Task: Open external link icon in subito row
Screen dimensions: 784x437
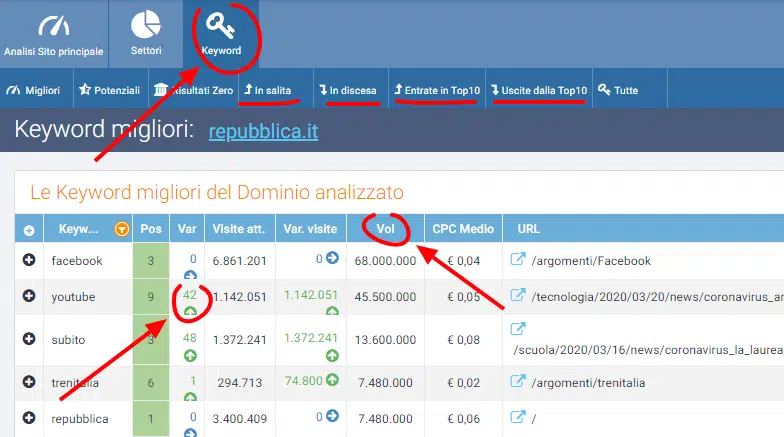Action: pos(518,329)
